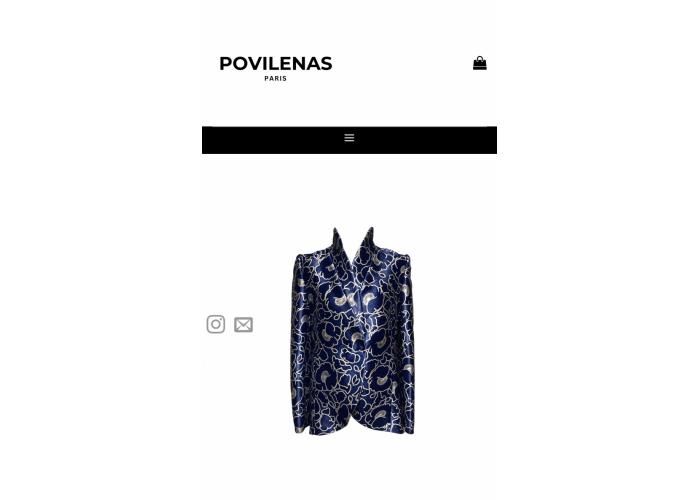Open the hamburger menu icon

[349, 138]
